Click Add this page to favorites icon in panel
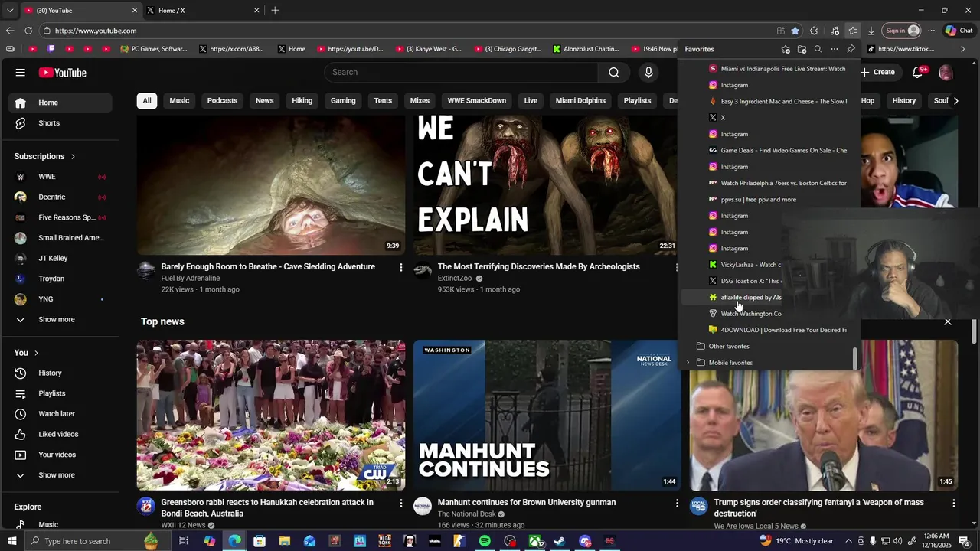980x551 pixels. click(786, 49)
